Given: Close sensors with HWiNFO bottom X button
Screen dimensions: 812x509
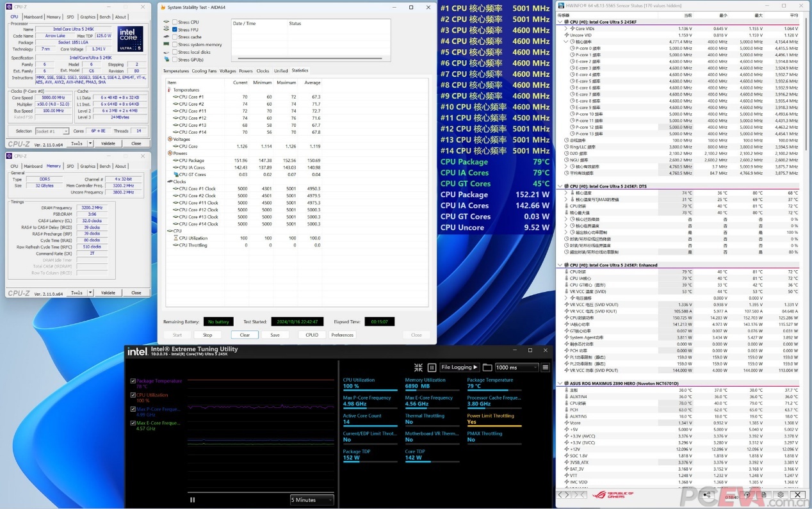Looking at the screenshot, I should [x=797, y=494].
